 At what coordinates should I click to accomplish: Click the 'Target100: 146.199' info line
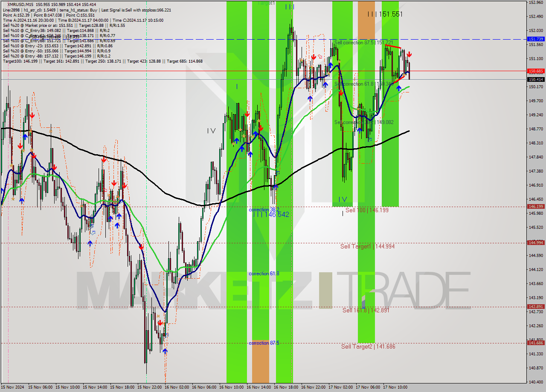click(103, 61)
